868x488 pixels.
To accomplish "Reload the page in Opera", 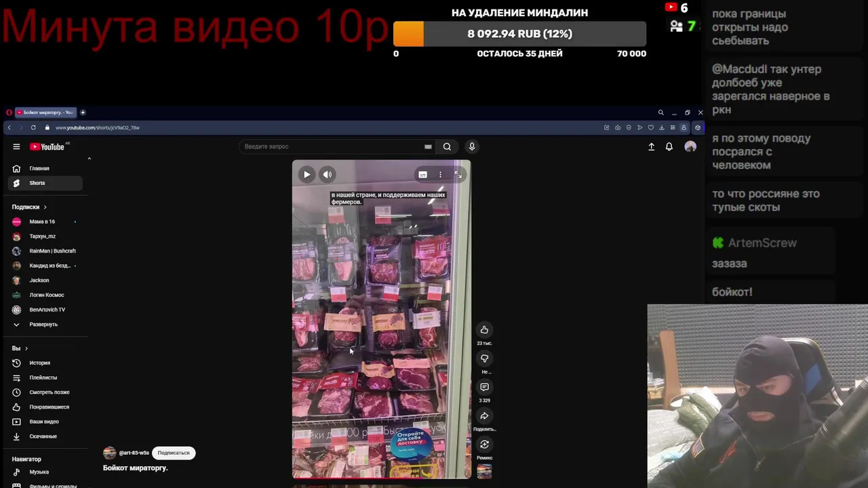I will click(33, 127).
